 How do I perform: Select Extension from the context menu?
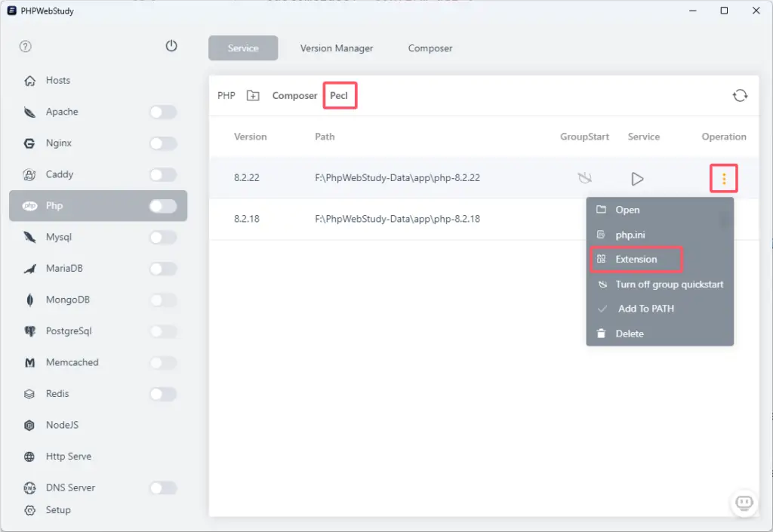click(x=636, y=260)
